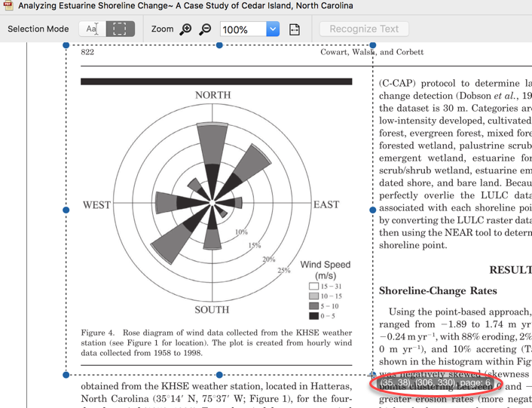Click the Recognize Text button

tap(364, 29)
